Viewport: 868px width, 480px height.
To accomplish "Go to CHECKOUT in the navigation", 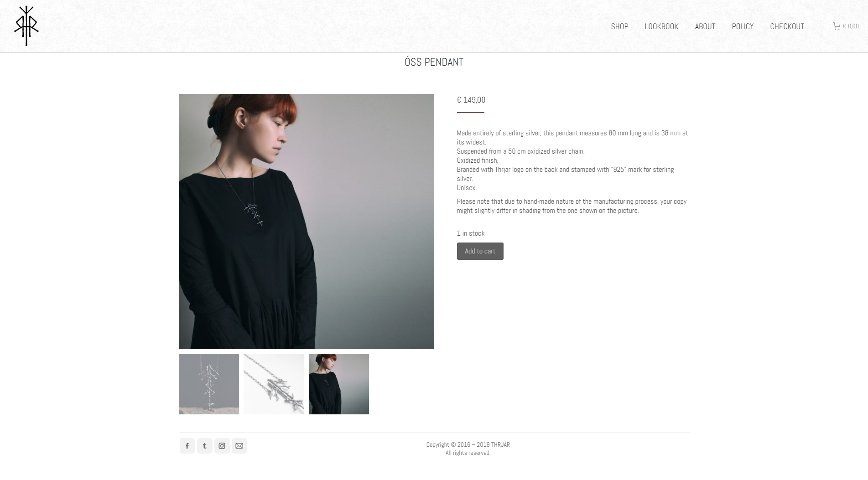I will click(x=787, y=26).
